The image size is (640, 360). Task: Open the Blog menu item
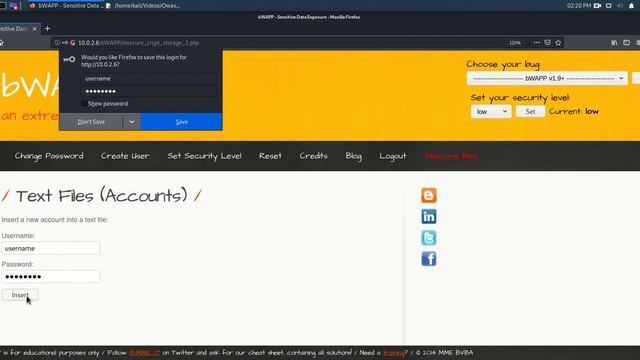[x=353, y=156]
